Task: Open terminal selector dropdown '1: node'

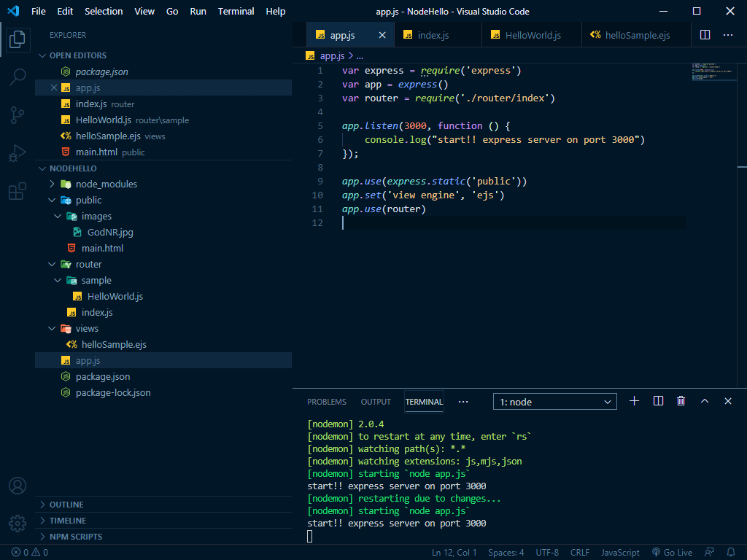Action: click(x=555, y=402)
